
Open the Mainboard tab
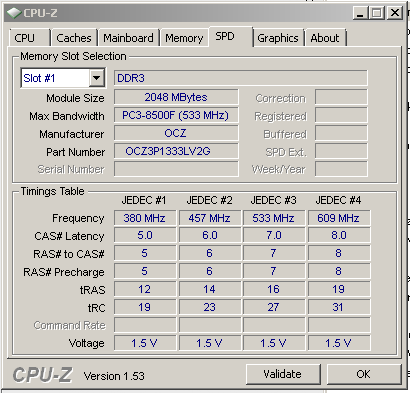coord(128,38)
